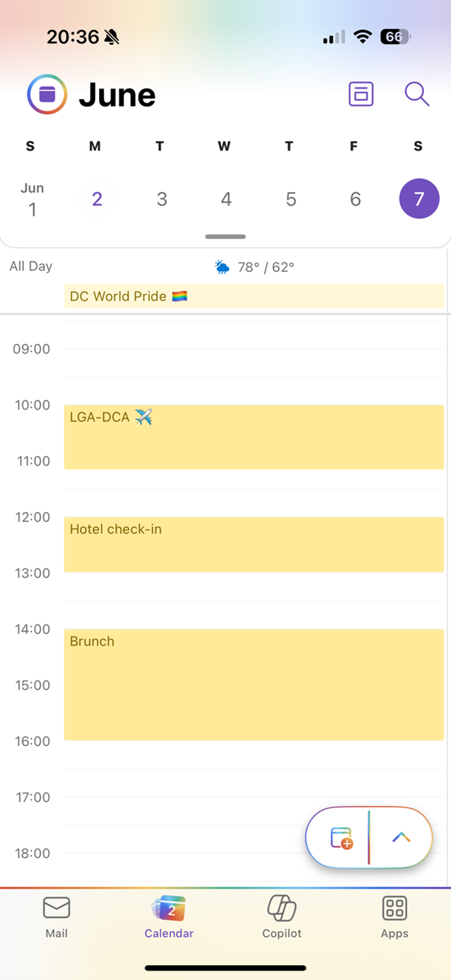This screenshot has height=980, width=451.
Task: Open the DC World Pride all-day event
Action: (x=254, y=296)
